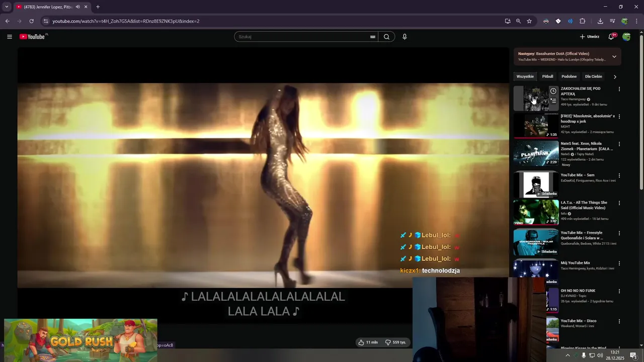Expand the Następny playlist panel chevron

coord(614,56)
